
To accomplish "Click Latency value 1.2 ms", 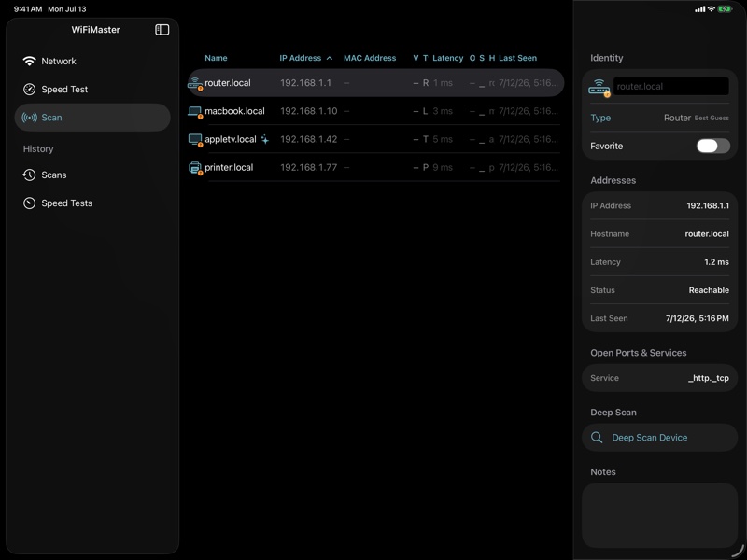I will (716, 262).
